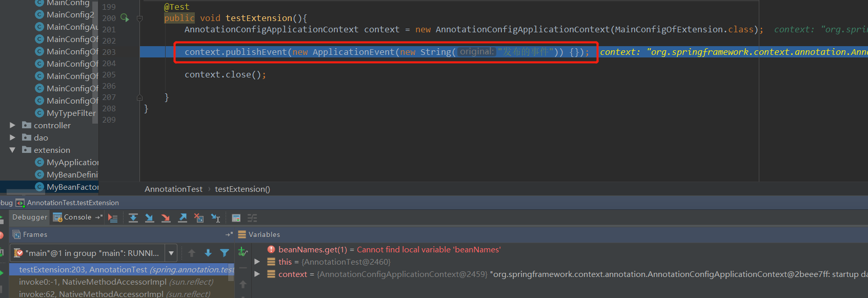Click the Console tab icon
This screenshot has width=868, height=298.
click(57, 217)
